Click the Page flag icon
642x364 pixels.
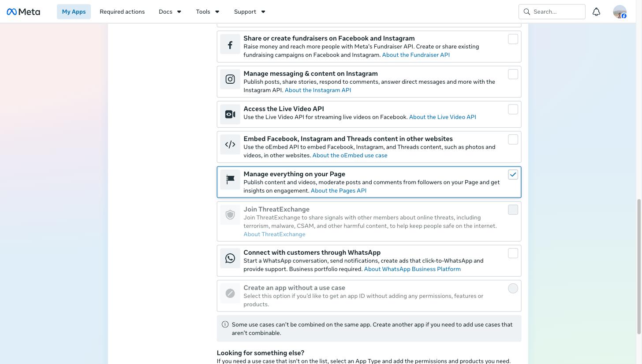[230, 179]
